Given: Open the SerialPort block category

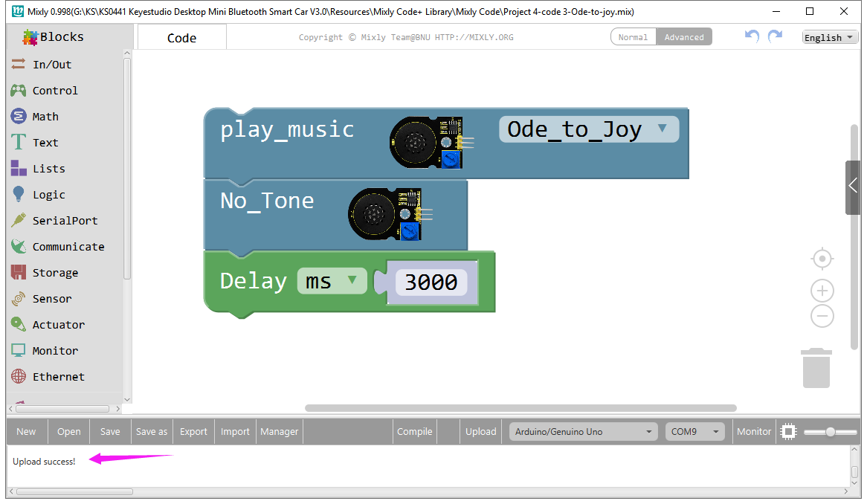Looking at the screenshot, I should (x=65, y=221).
